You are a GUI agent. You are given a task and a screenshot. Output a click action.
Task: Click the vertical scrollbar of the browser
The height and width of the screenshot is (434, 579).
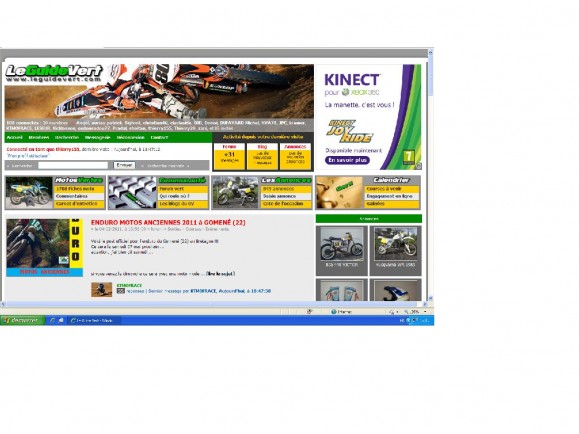click(431, 175)
